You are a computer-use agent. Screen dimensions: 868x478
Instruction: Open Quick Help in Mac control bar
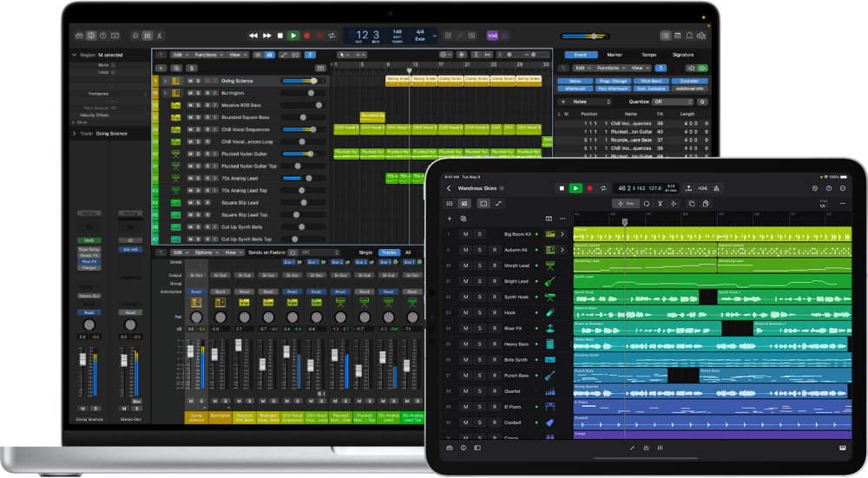coord(103,36)
